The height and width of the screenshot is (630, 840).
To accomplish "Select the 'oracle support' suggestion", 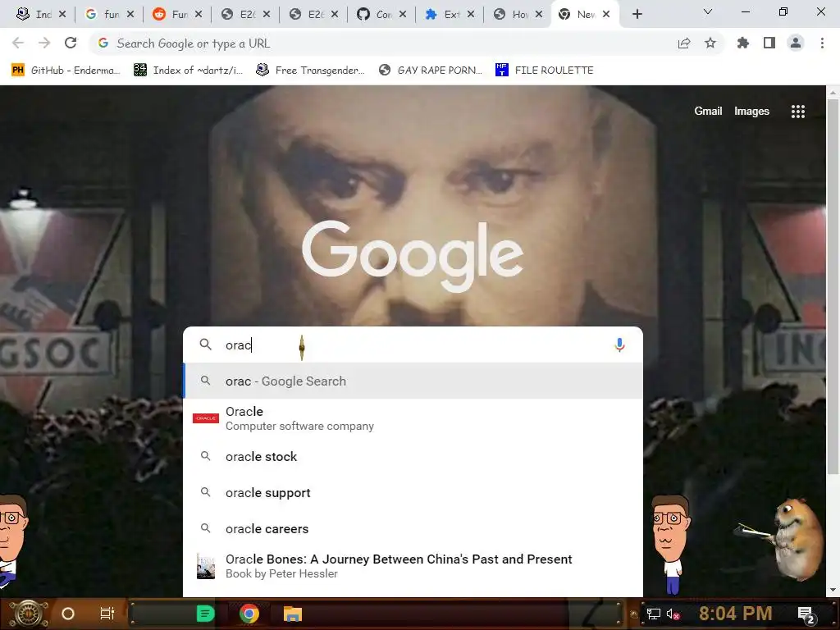I will (x=413, y=493).
